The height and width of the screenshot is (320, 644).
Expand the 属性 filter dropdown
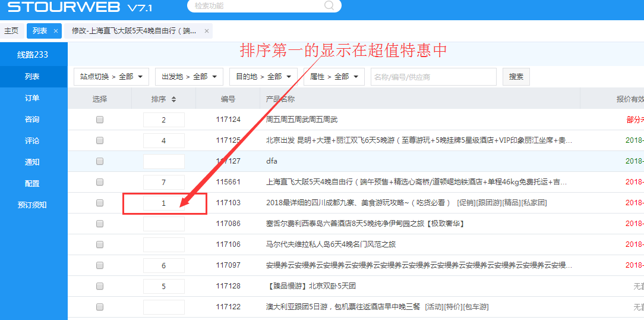(334, 77)
